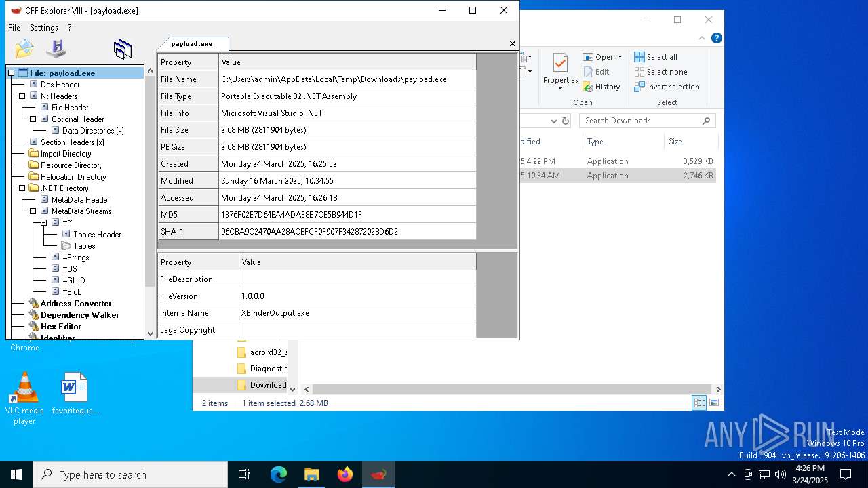Viewport: 868px width, 488px height.
Task: Click Select all in Explorer ribbon
Action: pos(656,57)
